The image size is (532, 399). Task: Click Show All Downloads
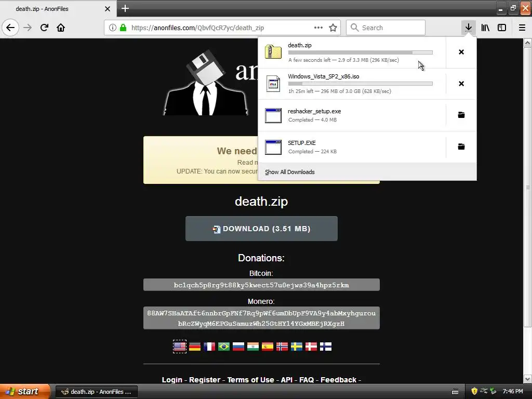click(x=290, y=172)
